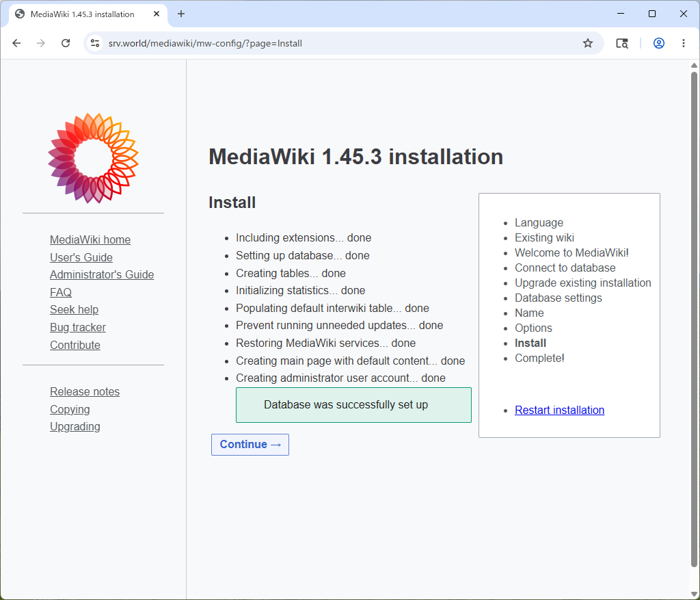Viewport: 700px width, 600px height.
Task: Click scrollbar up arrow
Action: click(694, 66)
